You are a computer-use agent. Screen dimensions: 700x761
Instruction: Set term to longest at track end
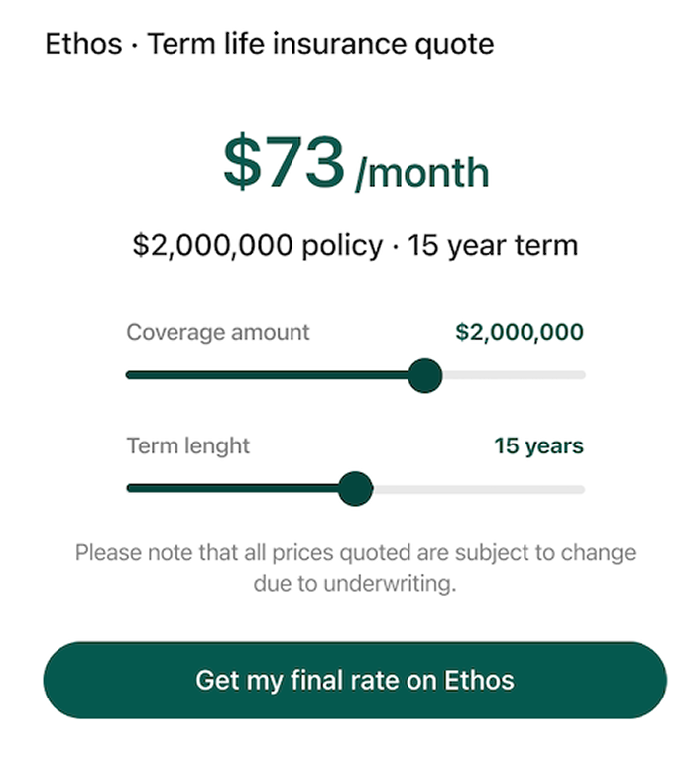583,489
